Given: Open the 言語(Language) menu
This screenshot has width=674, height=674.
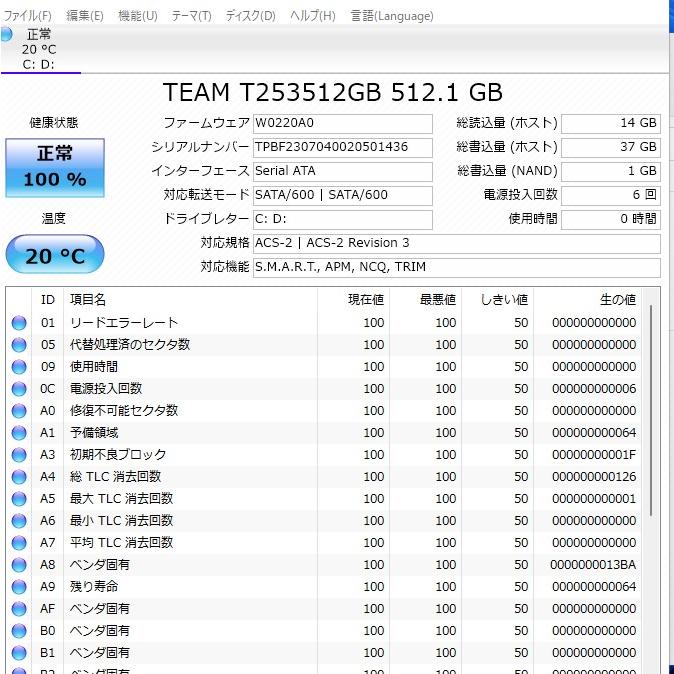Looking at the screenshot, I should tap(392, 16).
